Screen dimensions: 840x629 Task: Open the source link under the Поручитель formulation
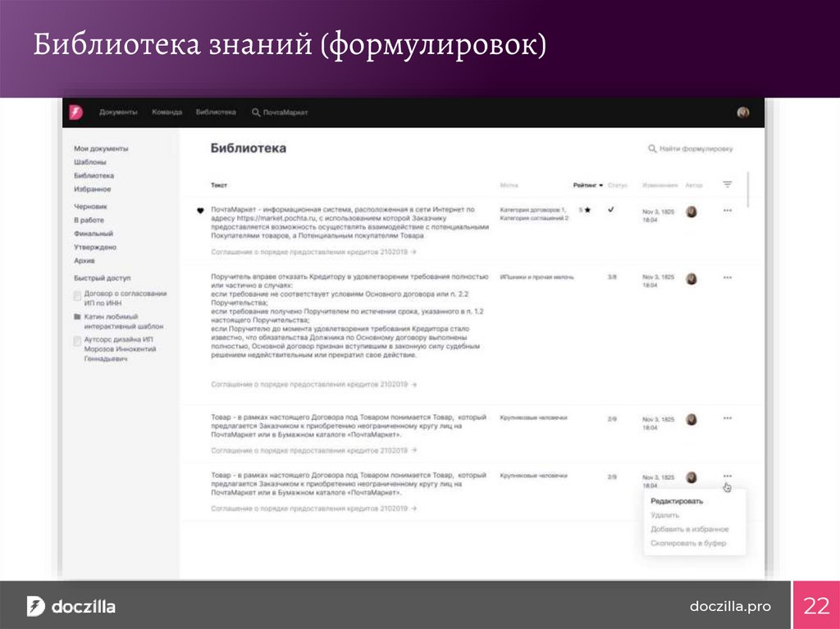(x=313, y=384)
